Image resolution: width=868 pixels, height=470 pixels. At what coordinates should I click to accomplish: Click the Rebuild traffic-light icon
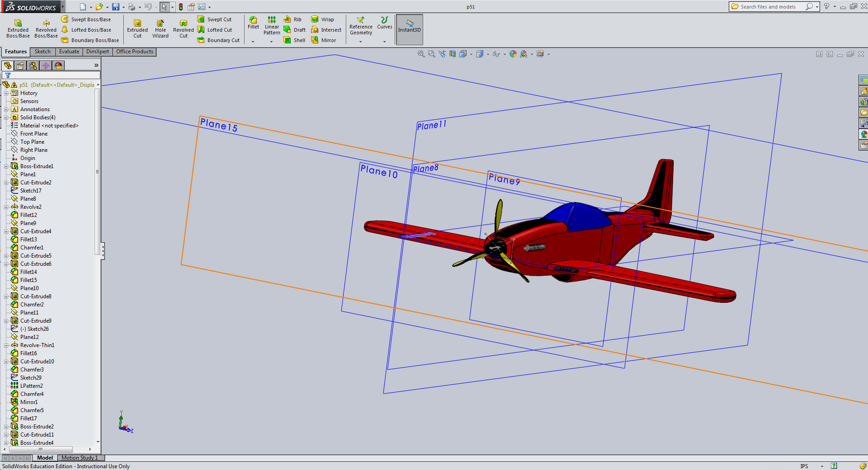(181, 7)
